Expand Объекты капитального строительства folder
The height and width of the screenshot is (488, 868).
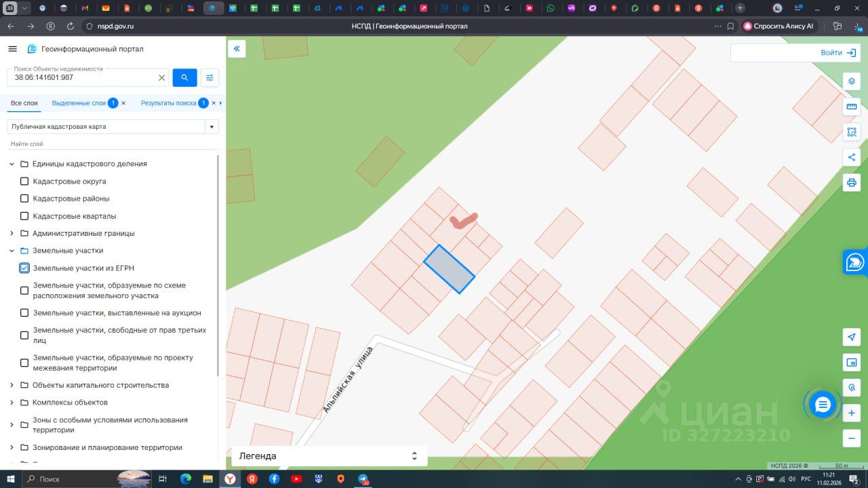(12, 385)
